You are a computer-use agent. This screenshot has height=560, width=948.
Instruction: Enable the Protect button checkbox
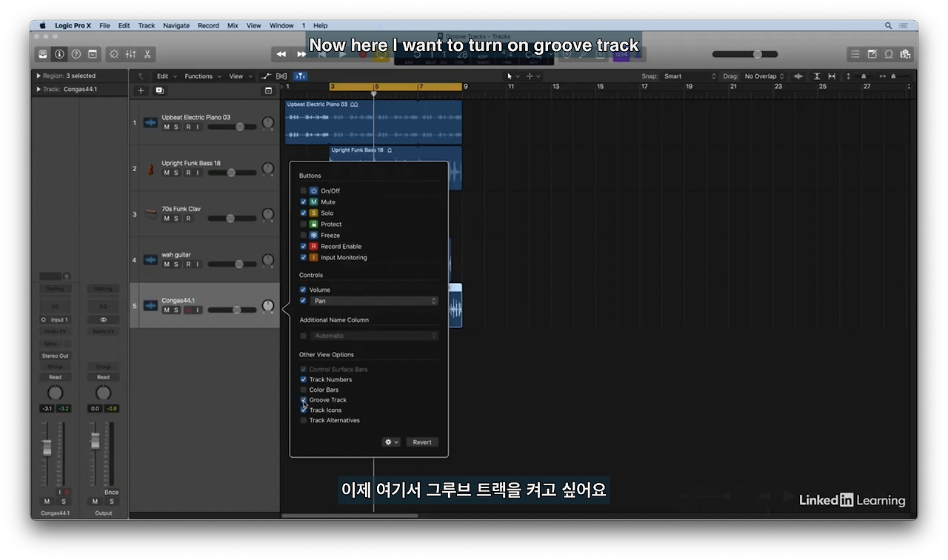[x=303, y=224]
